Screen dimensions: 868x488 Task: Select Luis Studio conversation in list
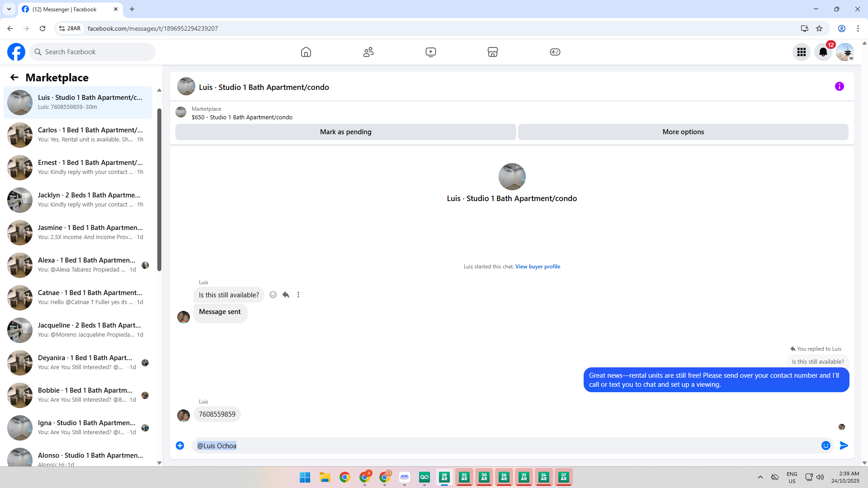(x=78, y=103)
